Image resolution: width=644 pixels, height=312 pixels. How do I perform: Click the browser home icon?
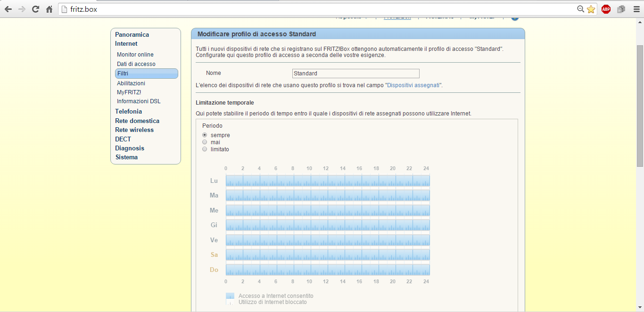click(49, 9)
